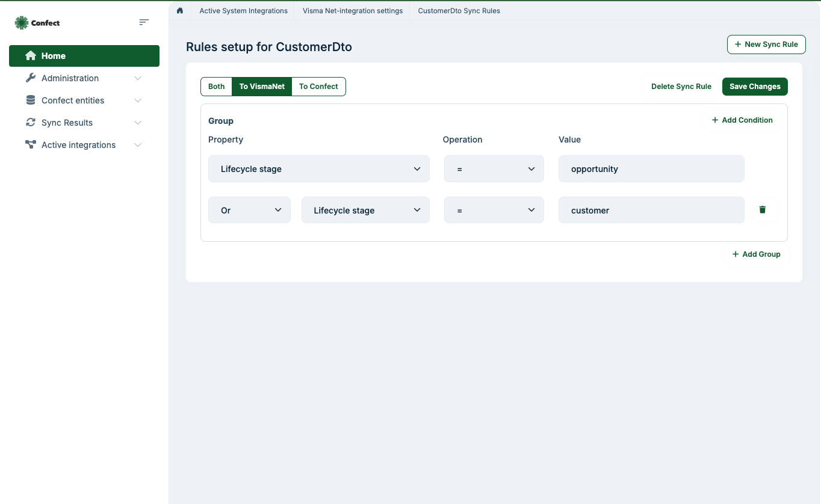Open Visma Net-integration settings breadcrumb
The width and height of the screenshot is (821, 504).
pyautogui.click(x=353, y=11)
